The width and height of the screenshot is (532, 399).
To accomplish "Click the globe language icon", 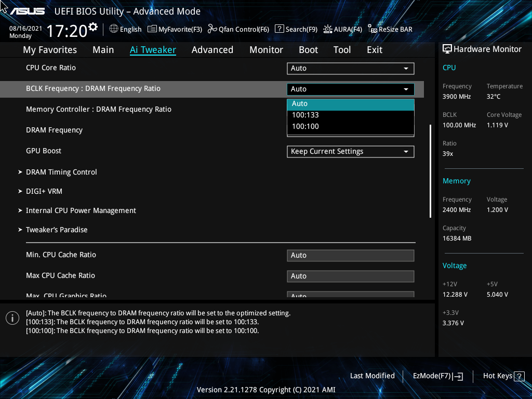I will pyautogui.click(x=114, y=29).
